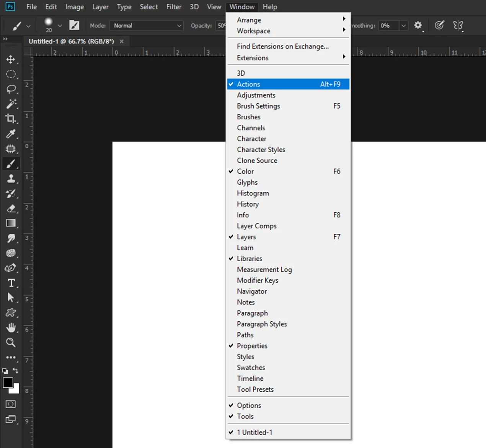Swap foreground and background colors
Viewport: 486px width, 448px height.
point(15,370)
